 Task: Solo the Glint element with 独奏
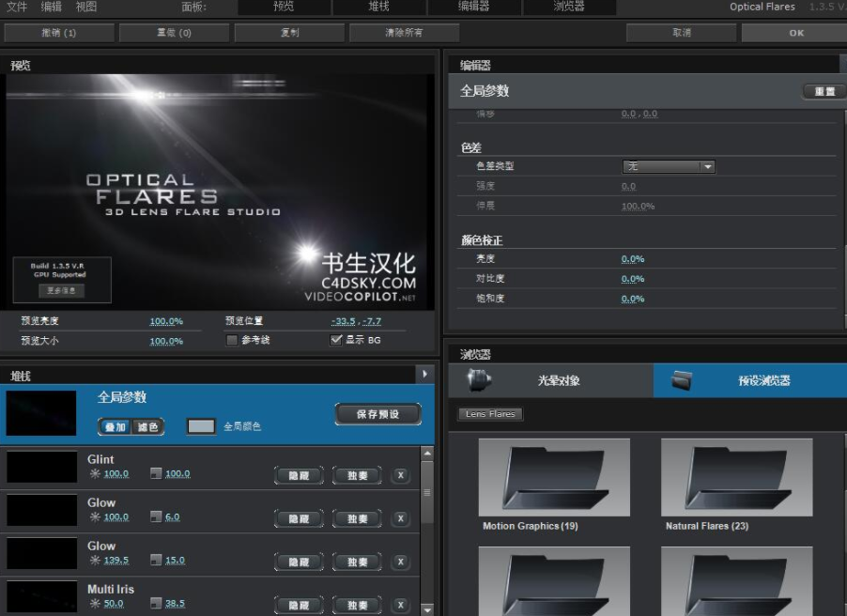357,475
